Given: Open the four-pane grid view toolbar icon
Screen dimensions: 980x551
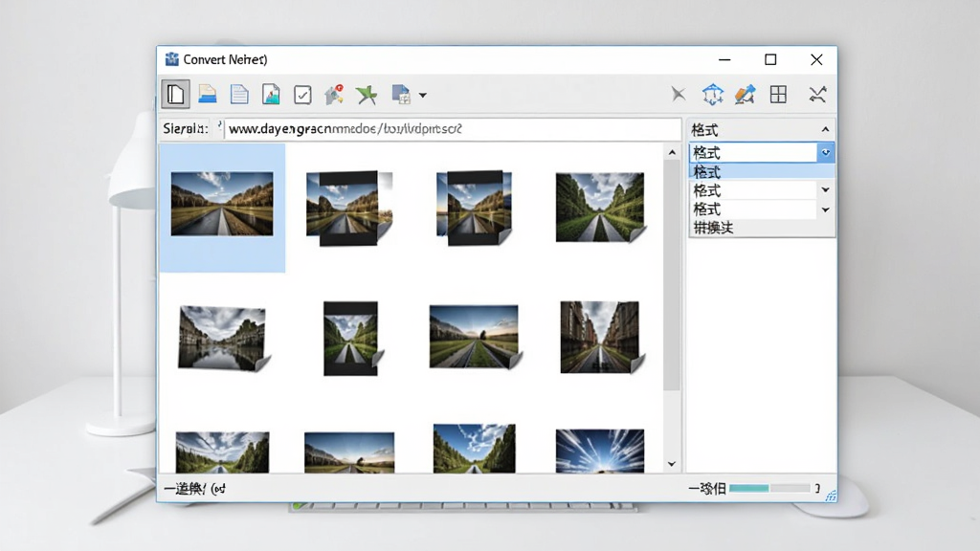Looking at the screenshot, I should point(779,95).
